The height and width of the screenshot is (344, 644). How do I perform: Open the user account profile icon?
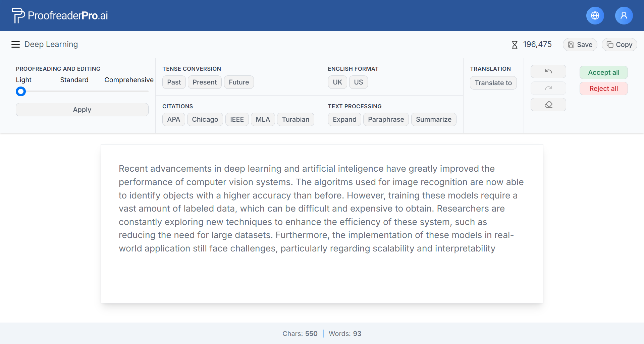(x=624, y=15)
